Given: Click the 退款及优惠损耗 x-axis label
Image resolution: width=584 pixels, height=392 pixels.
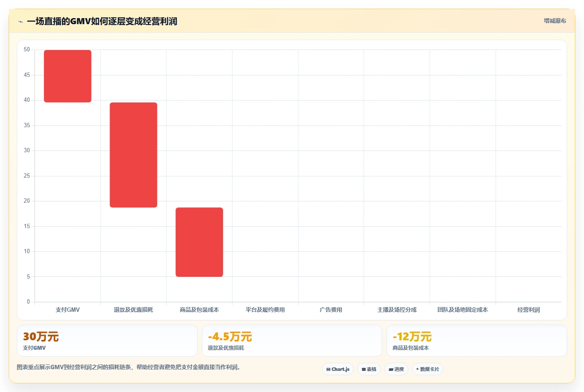Looking at the screenshot, I should tap(133, 310).
